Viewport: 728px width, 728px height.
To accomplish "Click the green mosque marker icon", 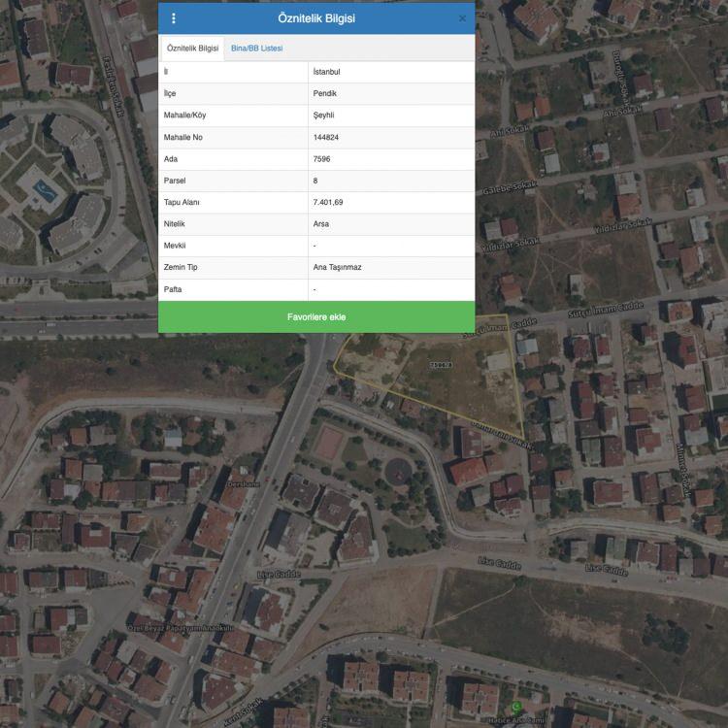I will tap(516, 707).
